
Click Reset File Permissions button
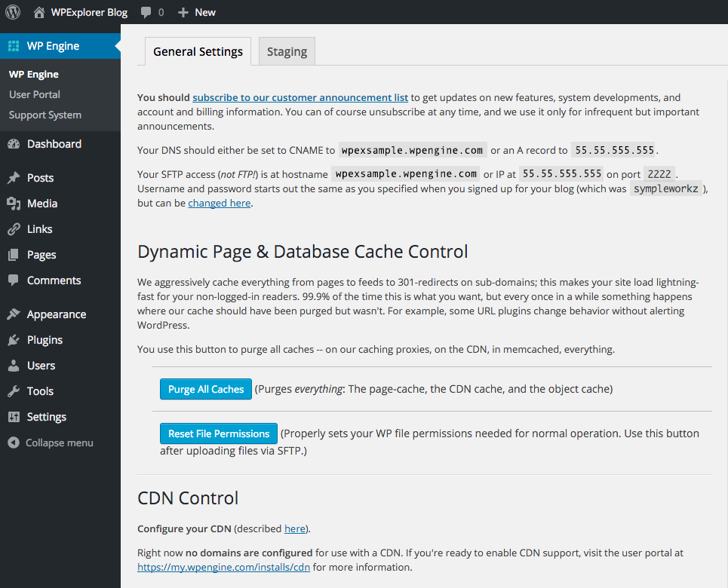(219, 433)
